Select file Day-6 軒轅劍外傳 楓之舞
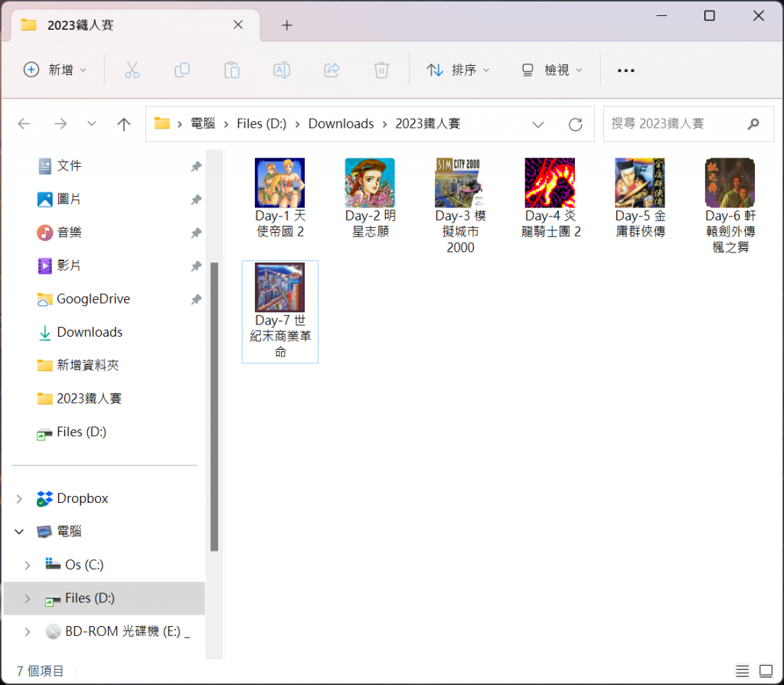The width and height of the screenshot is (784, 685). pos(730,206)
